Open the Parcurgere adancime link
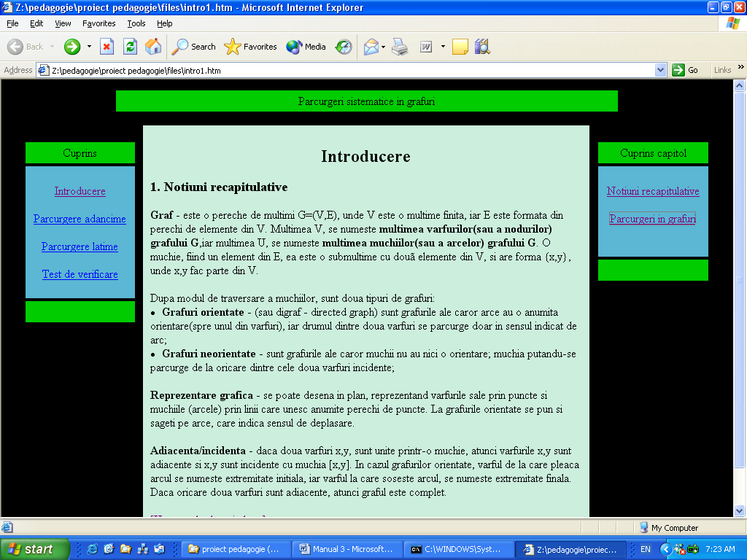This screenshot has width=747, height=560. coord(80,219)
